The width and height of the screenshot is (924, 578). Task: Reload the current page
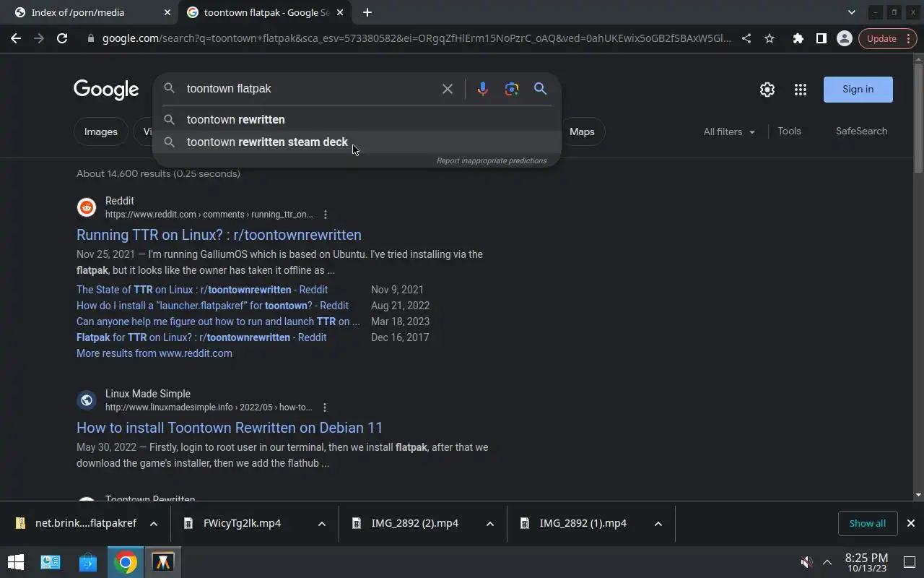click(x=62, y=38)
